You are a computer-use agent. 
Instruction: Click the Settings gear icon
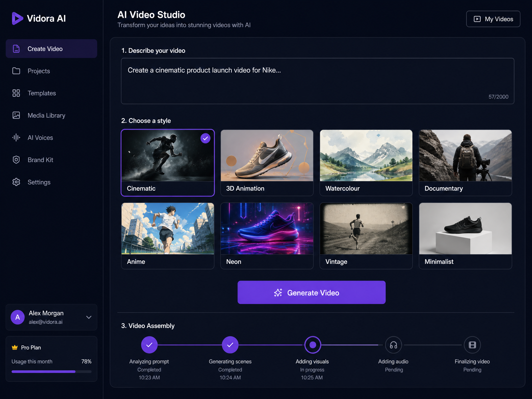coord(16,182)
